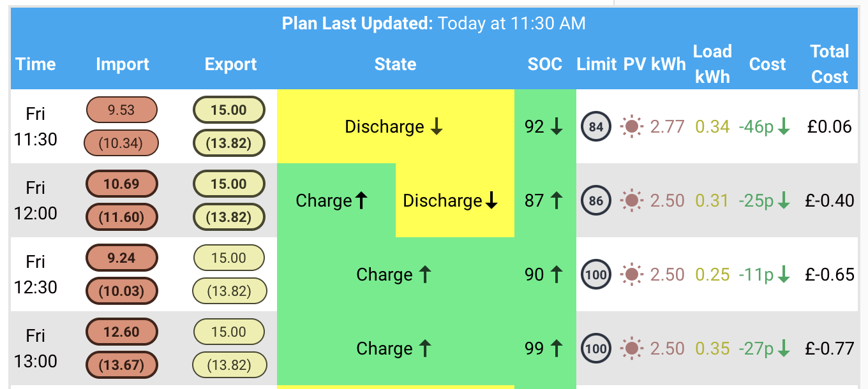
Task: Click the up arrow beside SOC 99
Action: click(x=556, y=348)
